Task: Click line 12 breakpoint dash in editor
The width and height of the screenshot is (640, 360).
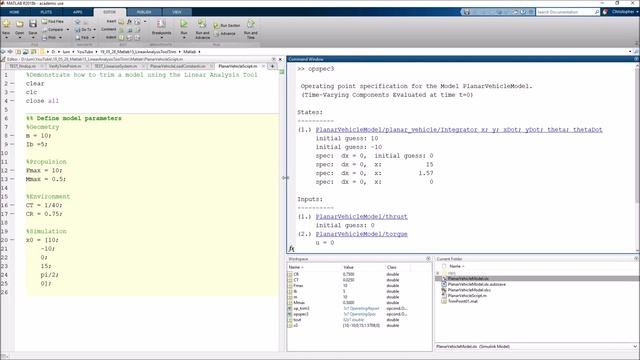Action: (12, 171)
